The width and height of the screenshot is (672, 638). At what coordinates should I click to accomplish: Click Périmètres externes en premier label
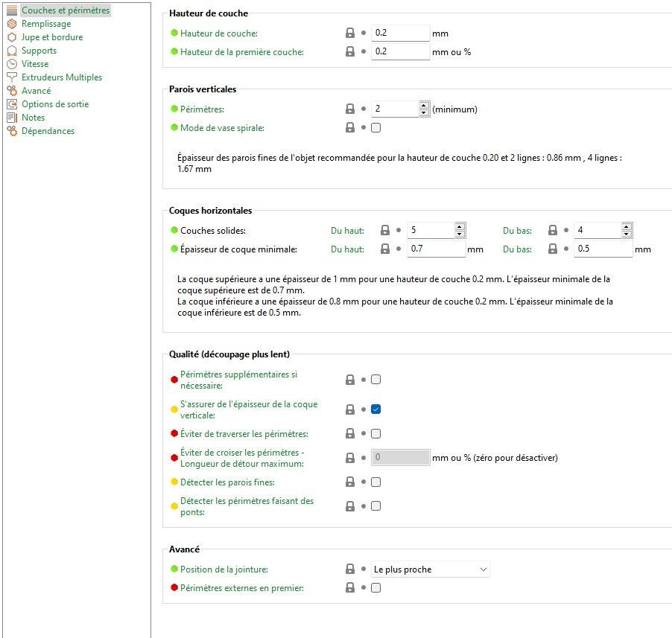[241, 588]
